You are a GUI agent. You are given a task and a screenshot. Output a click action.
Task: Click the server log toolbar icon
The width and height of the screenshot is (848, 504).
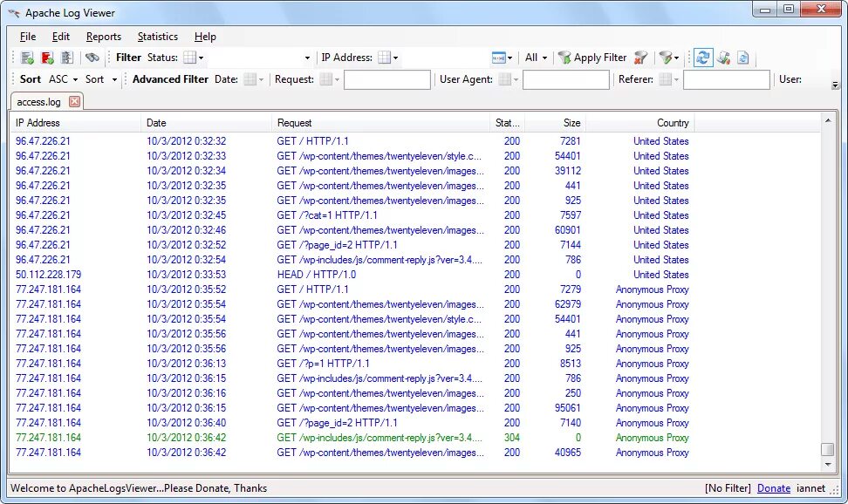[67, 58]
